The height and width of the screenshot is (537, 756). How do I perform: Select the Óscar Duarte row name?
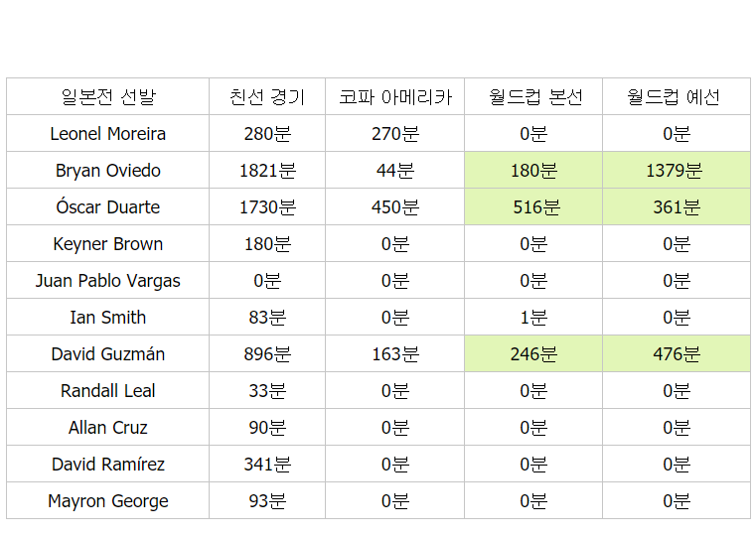(x=108, y=207)
